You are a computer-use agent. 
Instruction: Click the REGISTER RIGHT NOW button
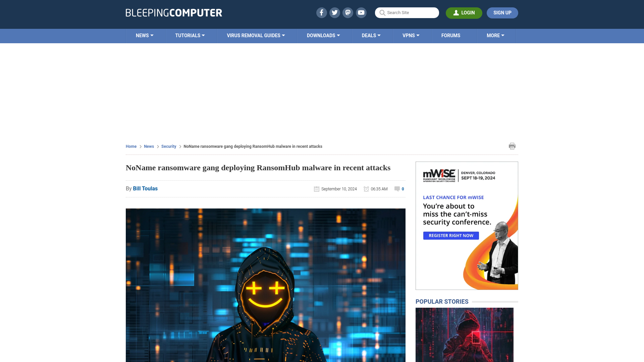pyautogui.click(x=451, y=236)
